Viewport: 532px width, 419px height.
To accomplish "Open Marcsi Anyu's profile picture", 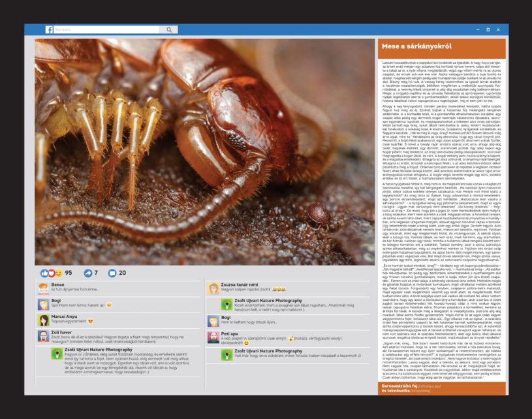I will click(44, 319).
